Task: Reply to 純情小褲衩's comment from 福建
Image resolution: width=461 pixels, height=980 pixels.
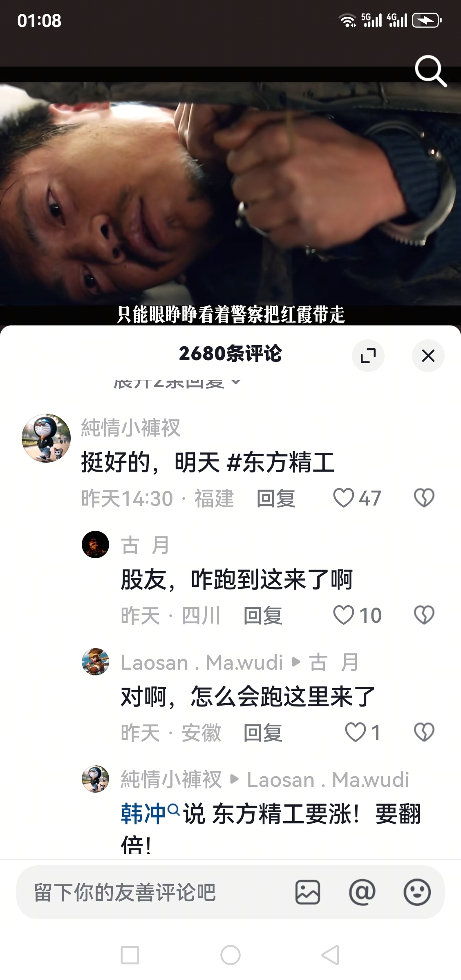Action: (x=276, y=499)
